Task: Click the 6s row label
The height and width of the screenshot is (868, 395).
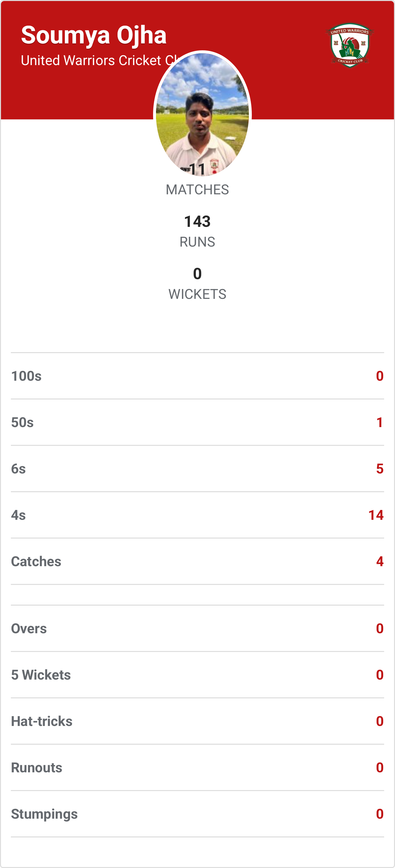Action: pyautogui.click(x=18, y=469)
